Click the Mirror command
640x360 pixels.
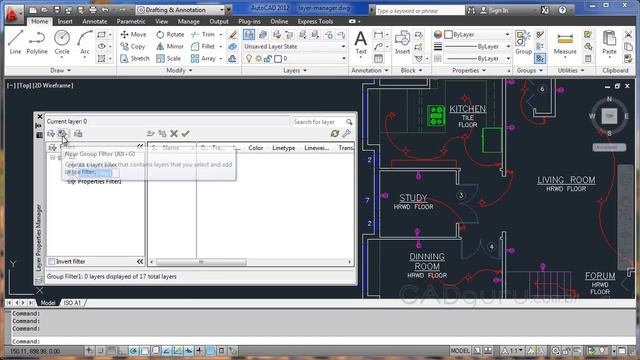pyautogui.click(x=170, y=47)
